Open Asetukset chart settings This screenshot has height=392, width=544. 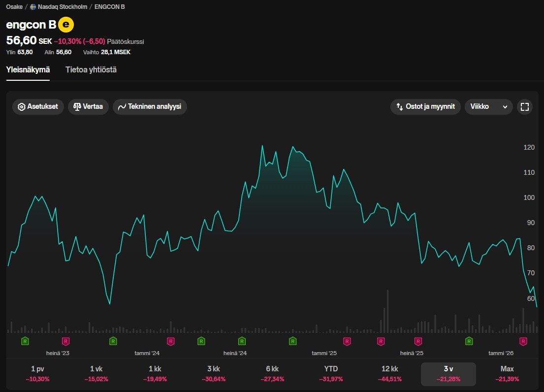pyautogui.click(x=38, y=107)
